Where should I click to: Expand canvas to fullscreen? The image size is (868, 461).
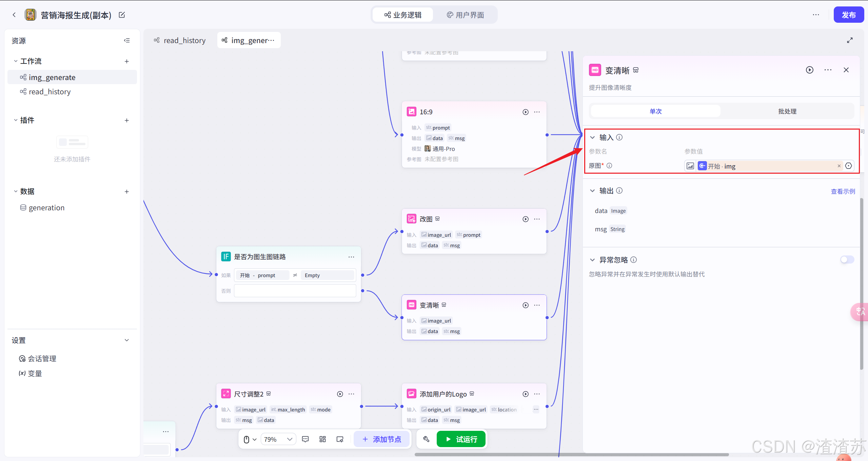850,40
